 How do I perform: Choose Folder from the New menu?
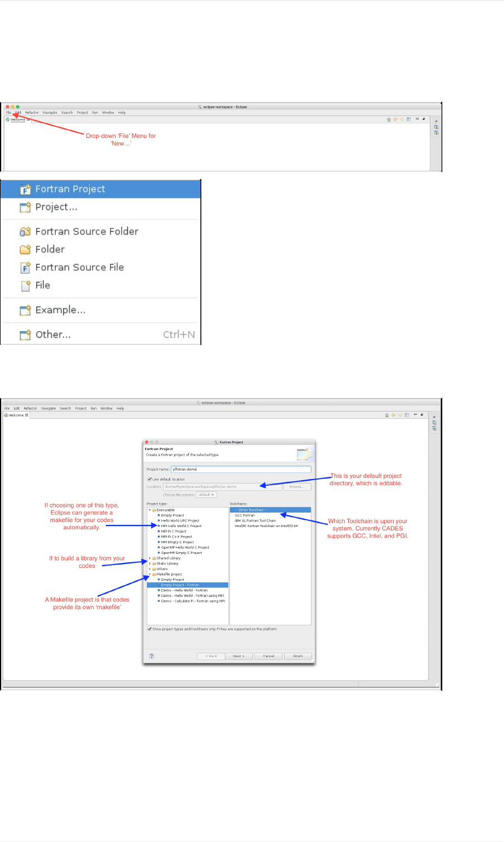(100, 250)
